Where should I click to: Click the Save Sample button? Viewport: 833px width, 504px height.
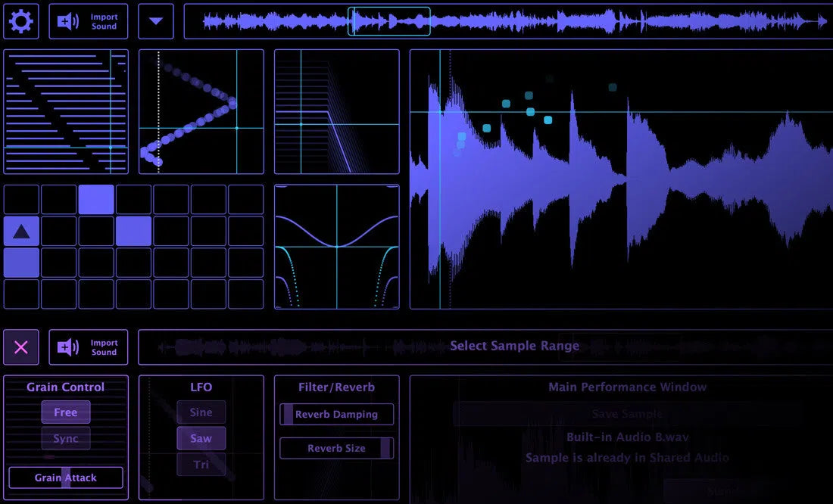click(x=627, y=413)
